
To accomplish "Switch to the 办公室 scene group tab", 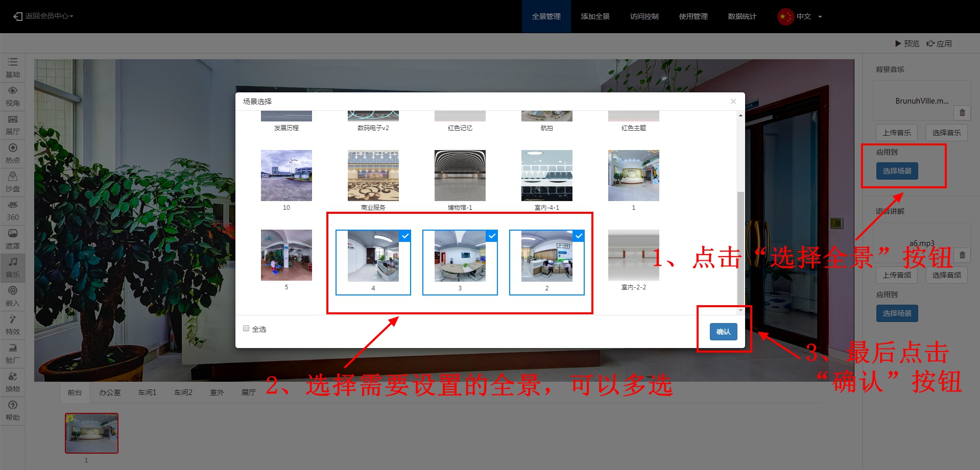I will [x=110, y=392].
